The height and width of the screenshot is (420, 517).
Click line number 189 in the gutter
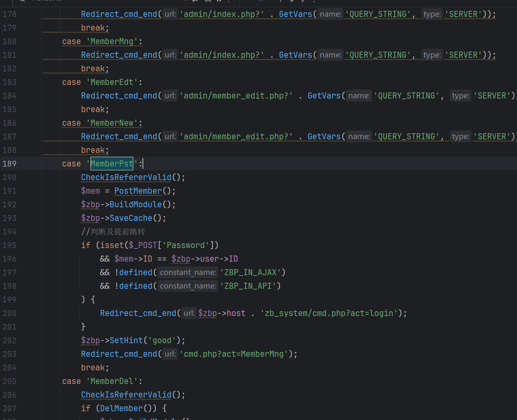click(x=10, y=164)
